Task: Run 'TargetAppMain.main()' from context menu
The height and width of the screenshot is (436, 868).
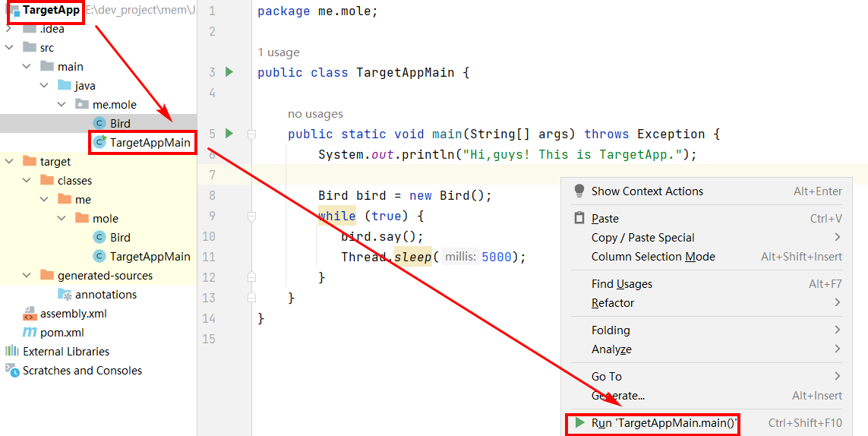Action: [705, 422]
